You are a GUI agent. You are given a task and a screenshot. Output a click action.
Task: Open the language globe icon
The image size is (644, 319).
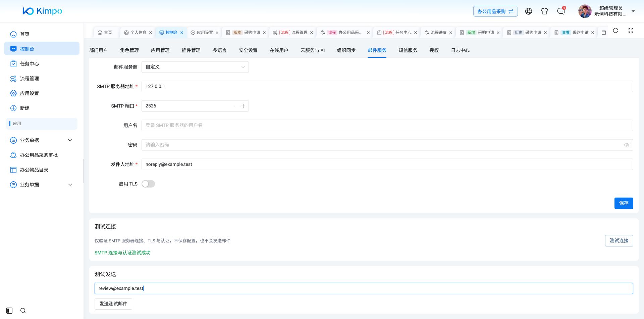(x=529, y=11)
